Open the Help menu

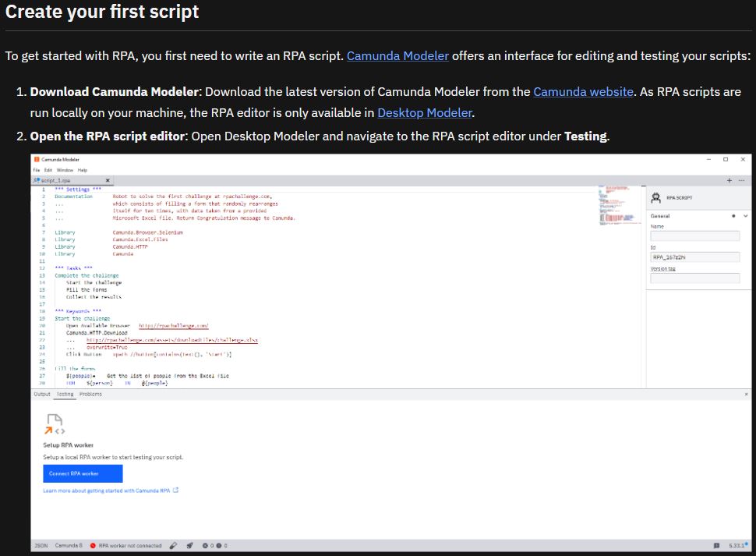(x=83, y=170)
